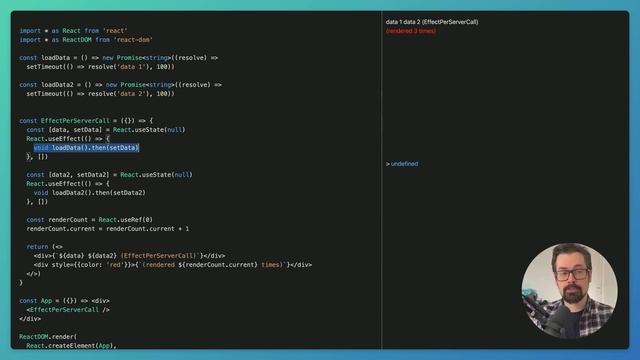Click the 'const loadData2 = () => new Promise' line

(x=120, y=84)
